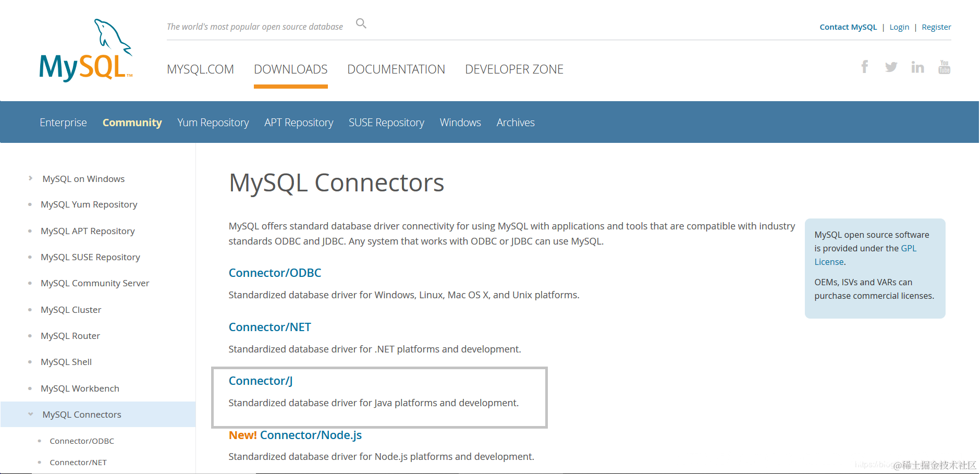Open the YouTube channel icon
980x474 pixels.
[944, 67]
